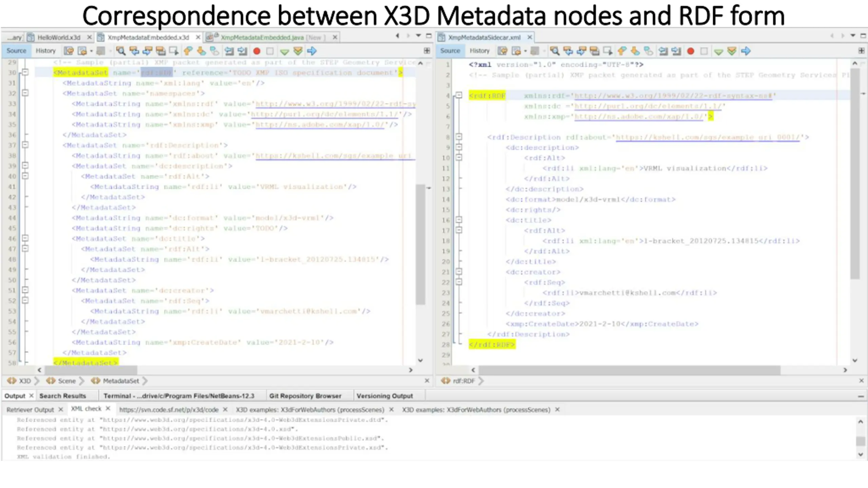Collapse dc:creator fold at line 21 in Sidecar
This screenshot has width=868, height=488.
[459, 271]
